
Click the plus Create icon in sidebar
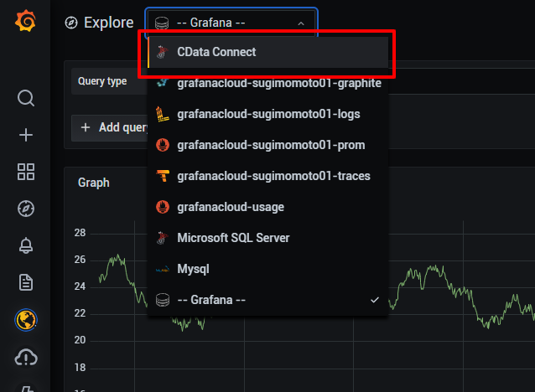pos(26,135)
